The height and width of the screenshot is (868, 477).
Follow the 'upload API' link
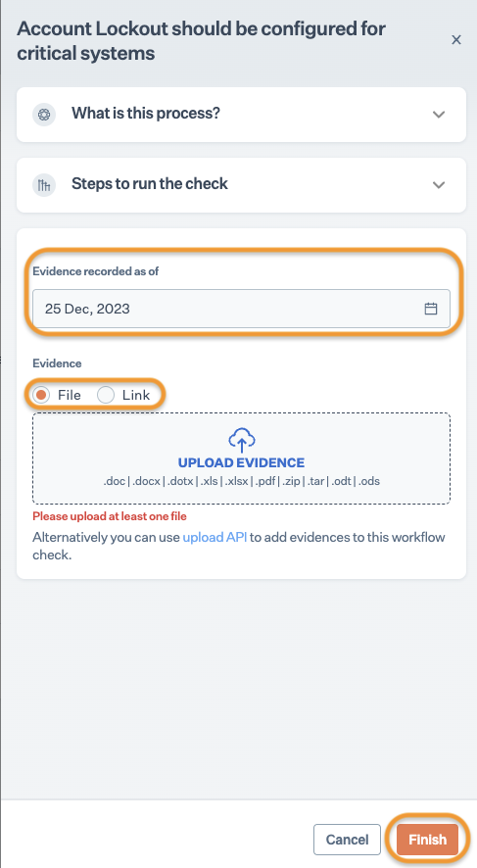215,537
